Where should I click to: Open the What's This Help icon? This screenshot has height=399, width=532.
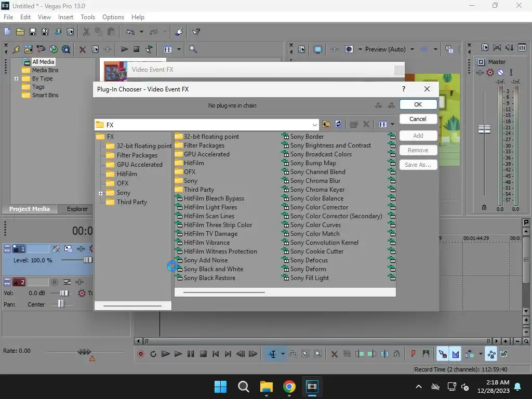coord(196,32)
